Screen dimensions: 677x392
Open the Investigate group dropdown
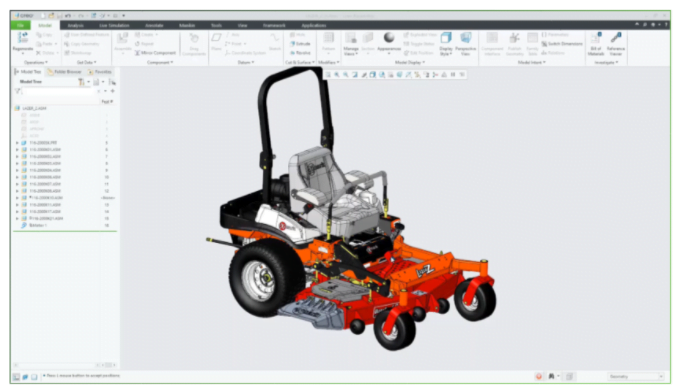[606, 63]
